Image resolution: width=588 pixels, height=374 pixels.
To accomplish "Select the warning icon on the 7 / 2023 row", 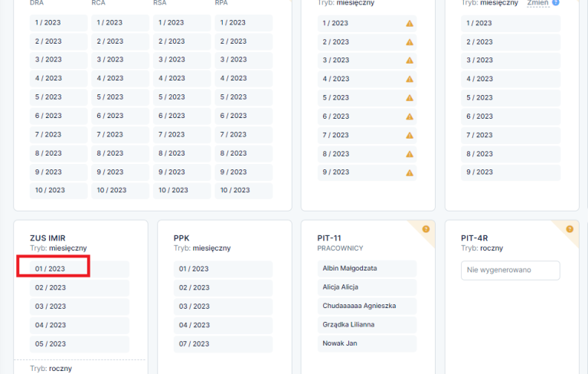I will [x=409, y=135].
